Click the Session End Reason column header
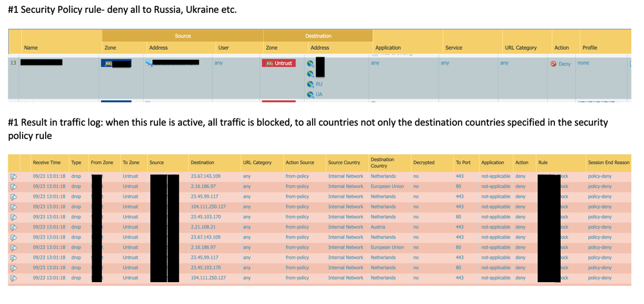Screen dimensions: 644x304 click(609, 162)
